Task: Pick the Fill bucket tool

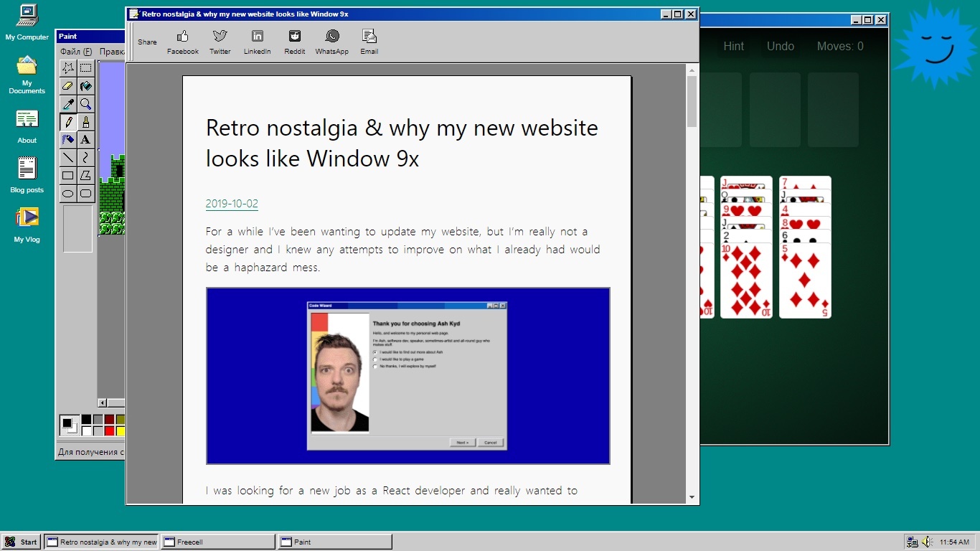Action: 85,86
